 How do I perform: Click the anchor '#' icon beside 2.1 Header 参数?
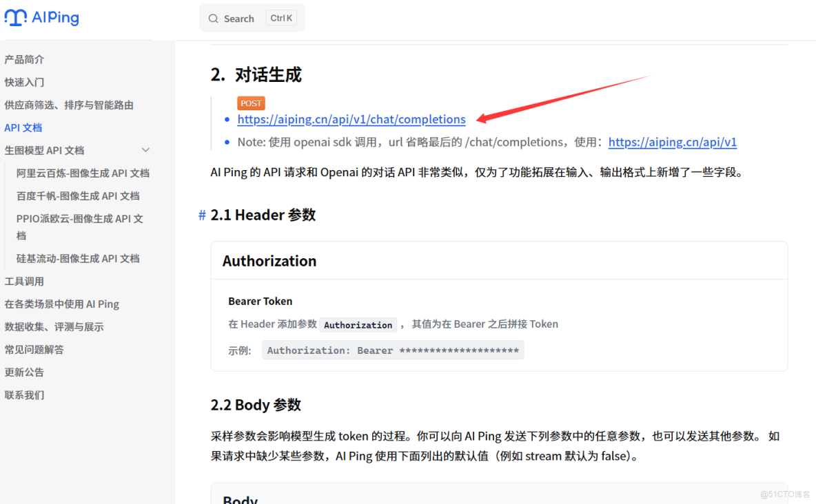click(x=201, y=215)
